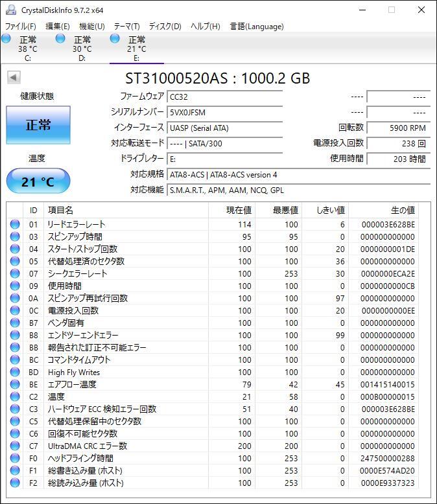Open the ディスク(D) menu
The image size is (437, 504).
tap(165, 26)
